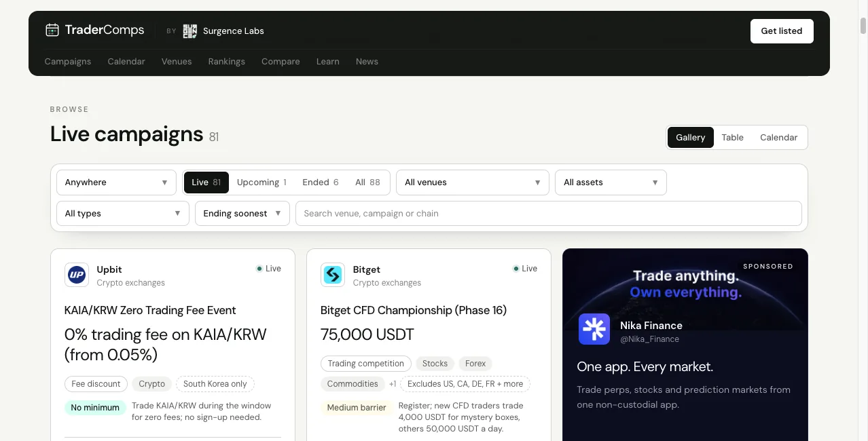Click the TraderComps calendar logo icon
868x441 pixels.
point(52,30)
